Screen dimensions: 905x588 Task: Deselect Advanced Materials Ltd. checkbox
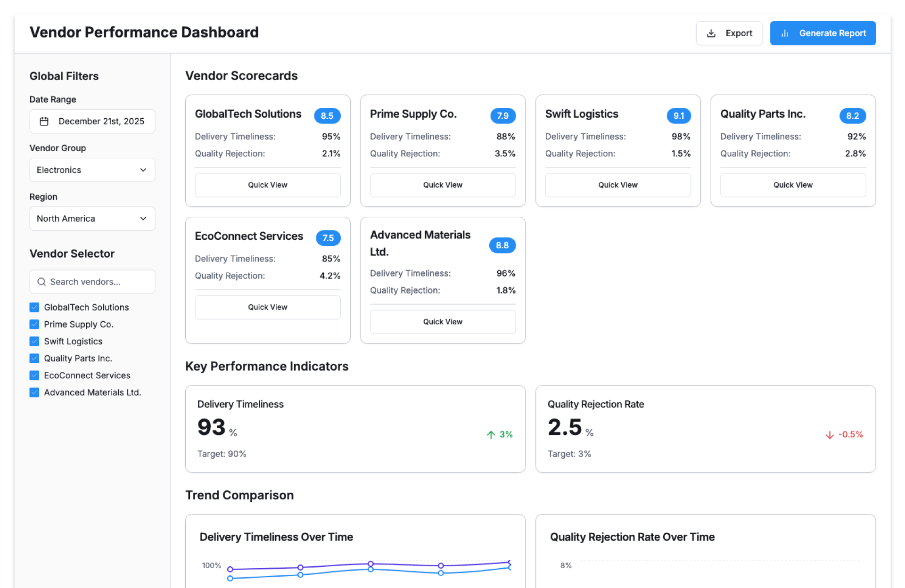[x=34, y=392]
